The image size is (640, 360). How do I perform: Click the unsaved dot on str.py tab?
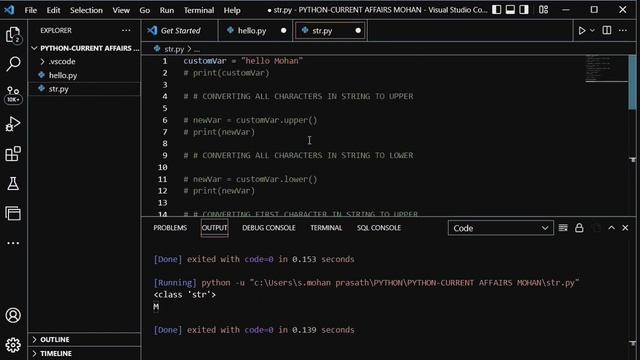click(x=358, y=31)
